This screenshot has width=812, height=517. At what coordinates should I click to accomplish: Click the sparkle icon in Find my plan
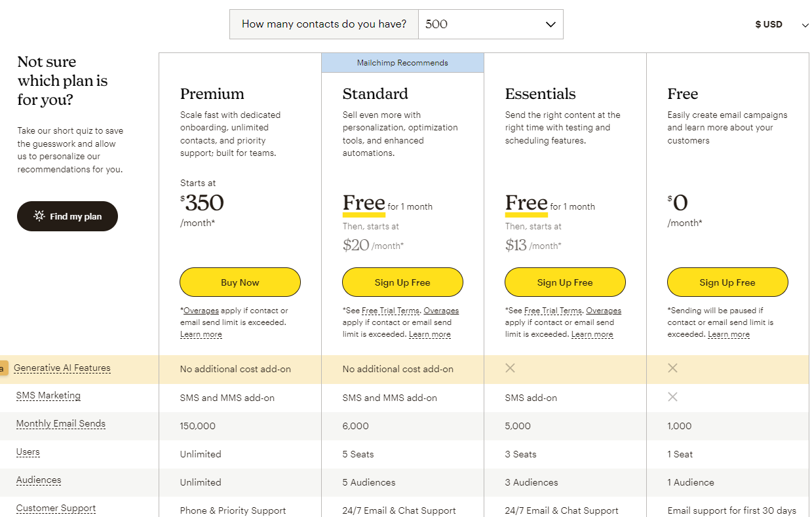39,216
